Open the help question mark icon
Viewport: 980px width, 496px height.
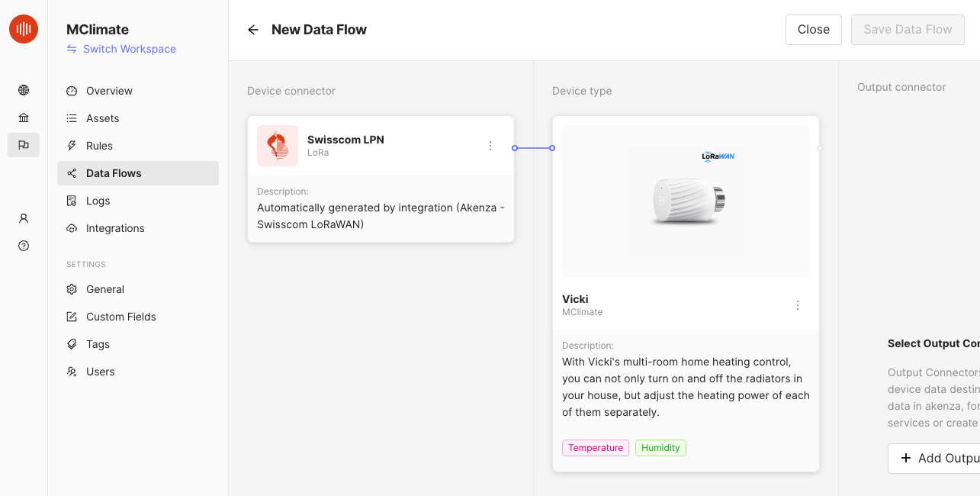24,246
